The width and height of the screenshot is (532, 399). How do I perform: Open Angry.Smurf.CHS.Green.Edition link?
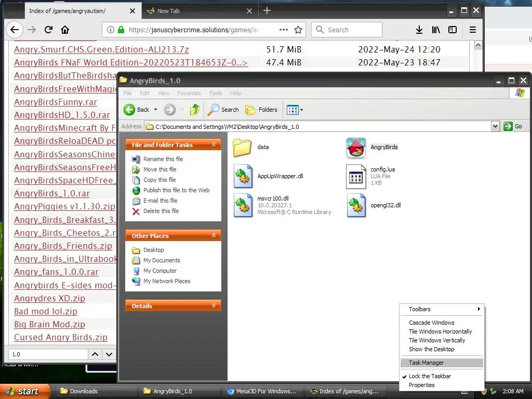pos(101,49)
